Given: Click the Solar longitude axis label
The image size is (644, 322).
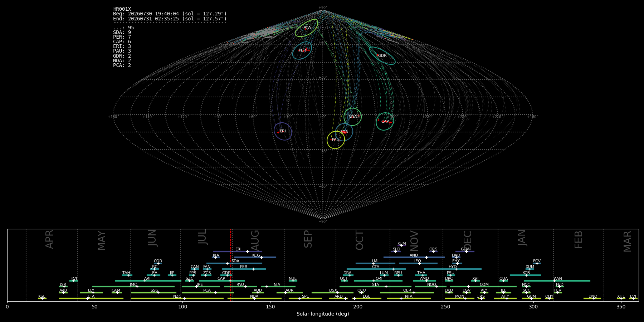Looking at the screenshot, I should (x=323, y=314).
